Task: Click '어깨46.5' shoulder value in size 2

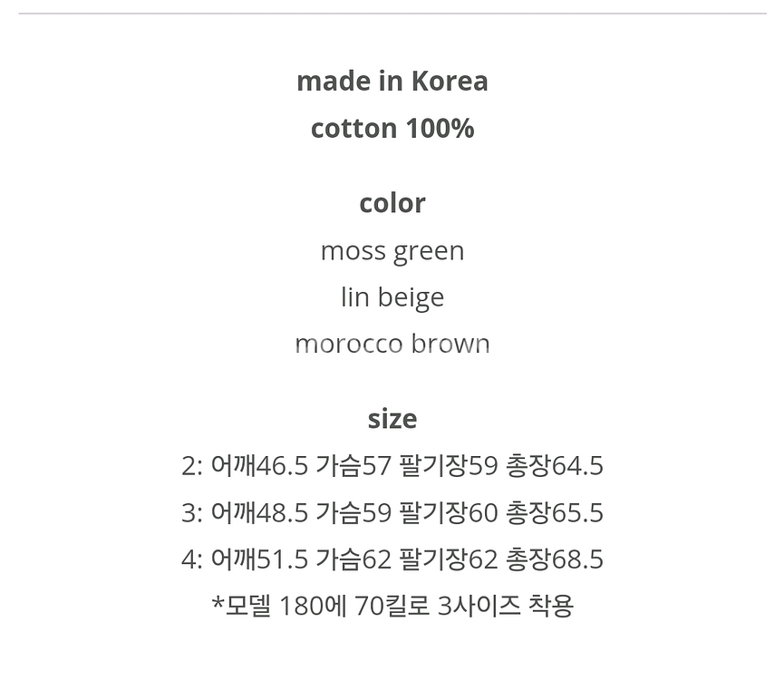Action: pos(259,465)
